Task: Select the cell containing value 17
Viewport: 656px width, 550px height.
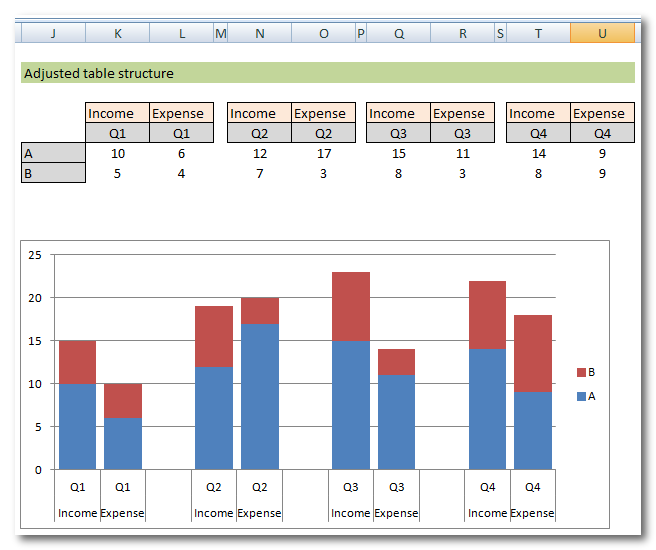Action: point(323,153)
